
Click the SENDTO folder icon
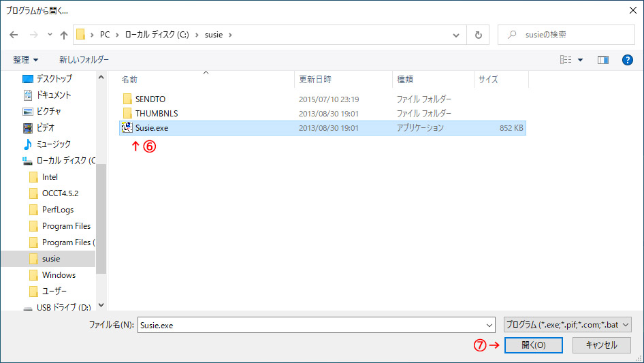pyautogui.click(x=127, y=99)
